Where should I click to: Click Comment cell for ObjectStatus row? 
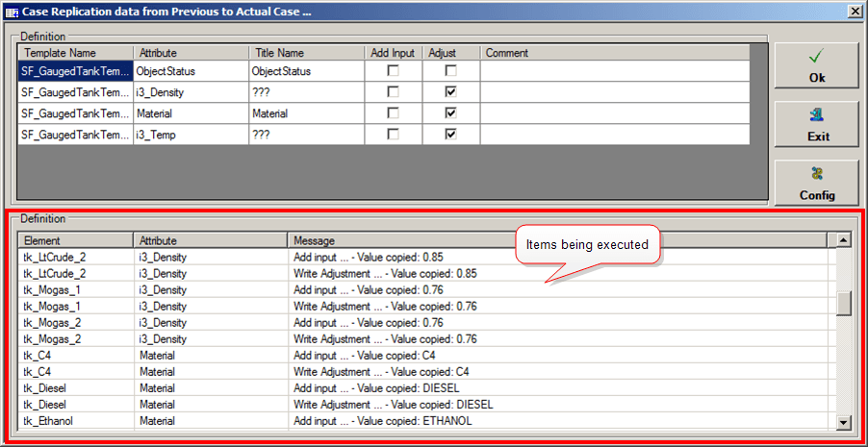(614, 71)
